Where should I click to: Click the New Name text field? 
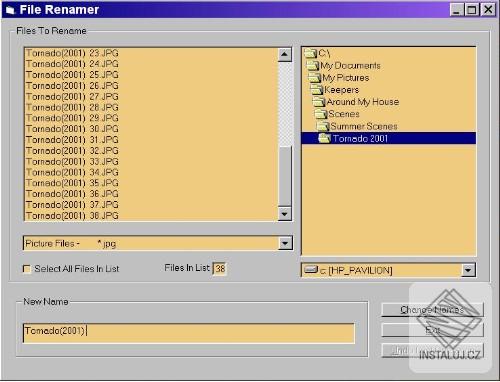pos(189,333)
